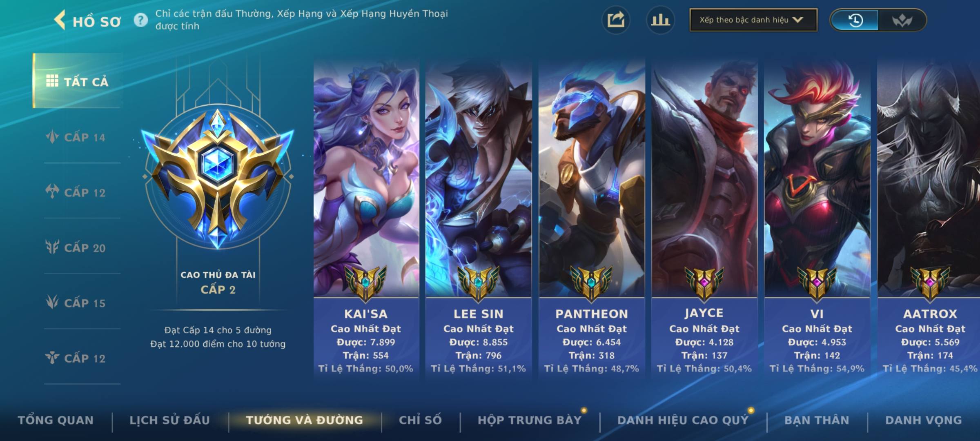Image resolution: width=980 pixels, height=441 pixels.
Task: Filter by the CẤP 15 lane entry
Action: tap(76, 303)
